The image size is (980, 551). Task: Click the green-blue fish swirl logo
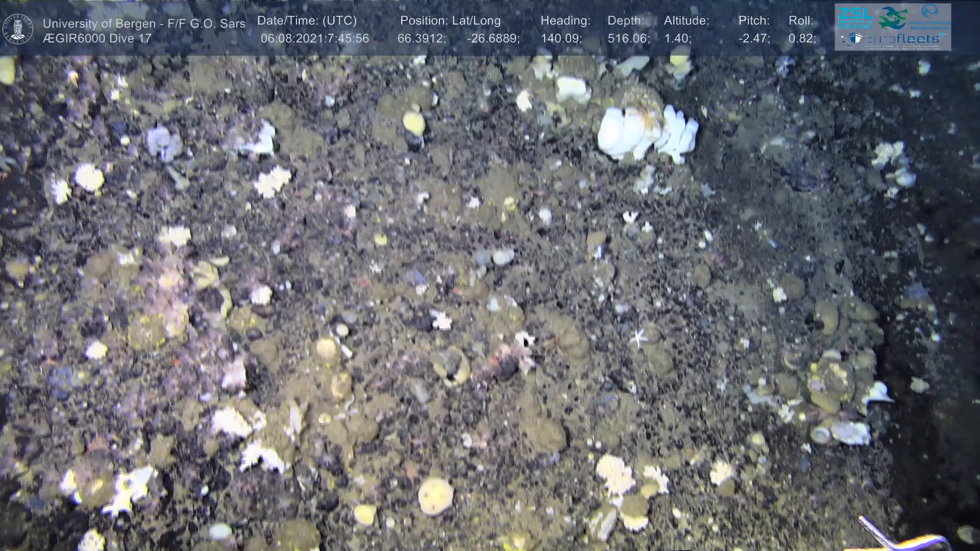pyautogui.click(x=893, y=18)
